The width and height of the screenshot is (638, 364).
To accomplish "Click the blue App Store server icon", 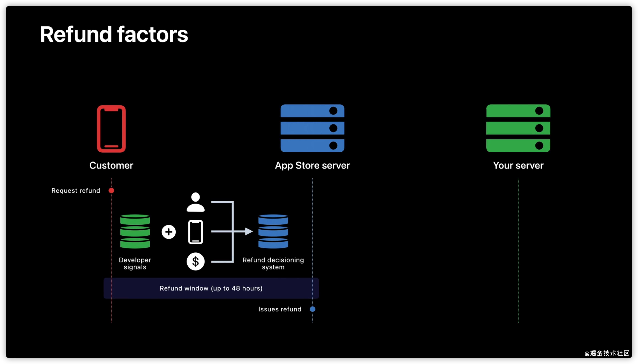I will (x=312, y=128).
